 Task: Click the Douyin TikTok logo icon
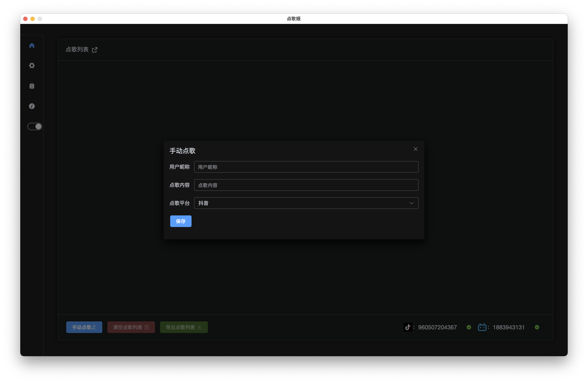click(408, 327)
